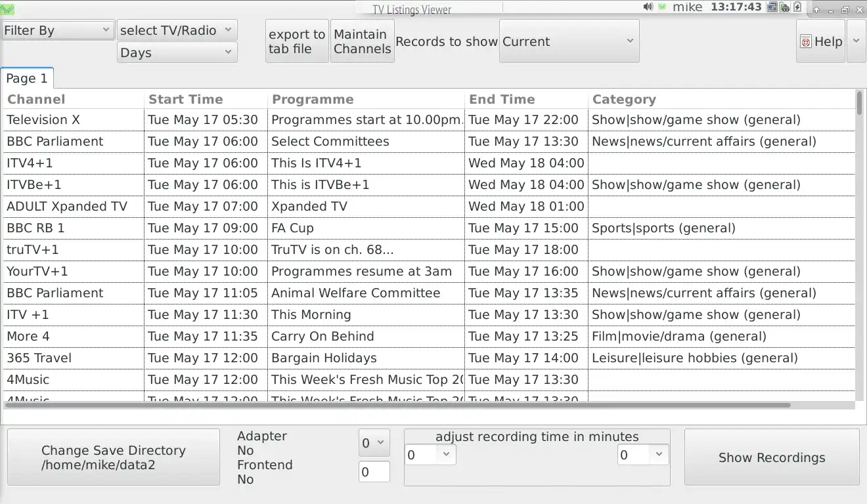Image resolution: width=867 pixels, height=504 pixels.
Task: Select the Bargain Holidays programme cell
Action: click(x=367, y=358)
